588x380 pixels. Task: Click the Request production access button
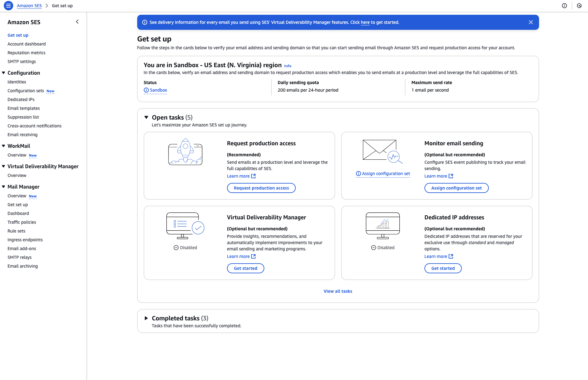261,188
